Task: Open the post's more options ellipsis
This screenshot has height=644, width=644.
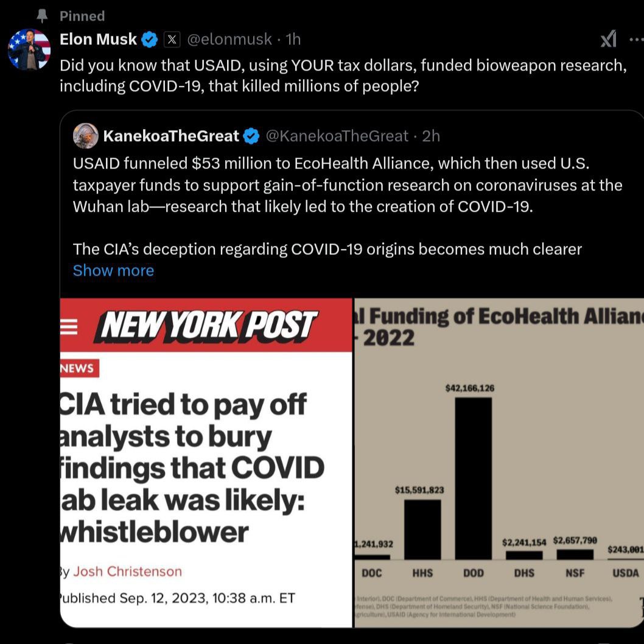Action: (x=635, y=40)
